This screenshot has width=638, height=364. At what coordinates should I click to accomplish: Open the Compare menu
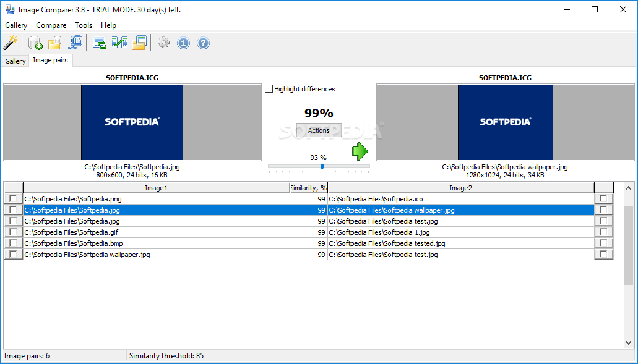pos(51,25)
